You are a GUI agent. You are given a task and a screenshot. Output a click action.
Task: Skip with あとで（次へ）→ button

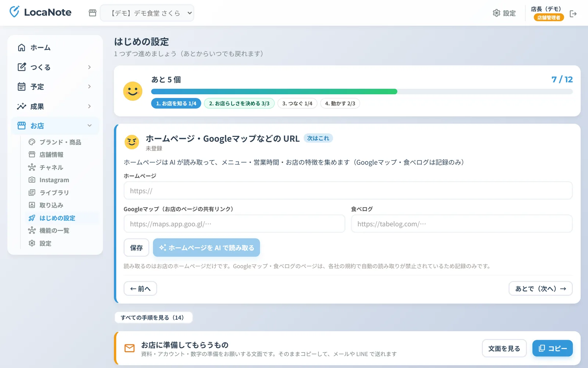coord(541,289)
